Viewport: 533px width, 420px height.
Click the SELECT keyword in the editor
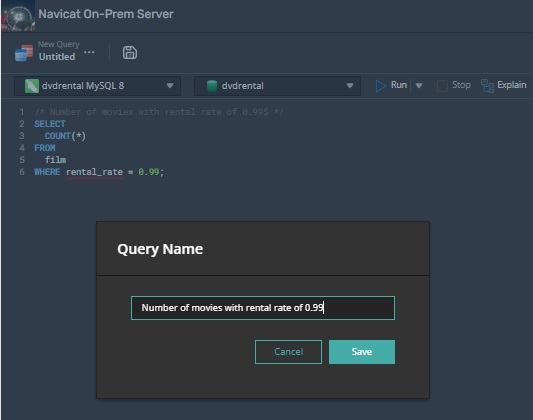pos(50,124)
